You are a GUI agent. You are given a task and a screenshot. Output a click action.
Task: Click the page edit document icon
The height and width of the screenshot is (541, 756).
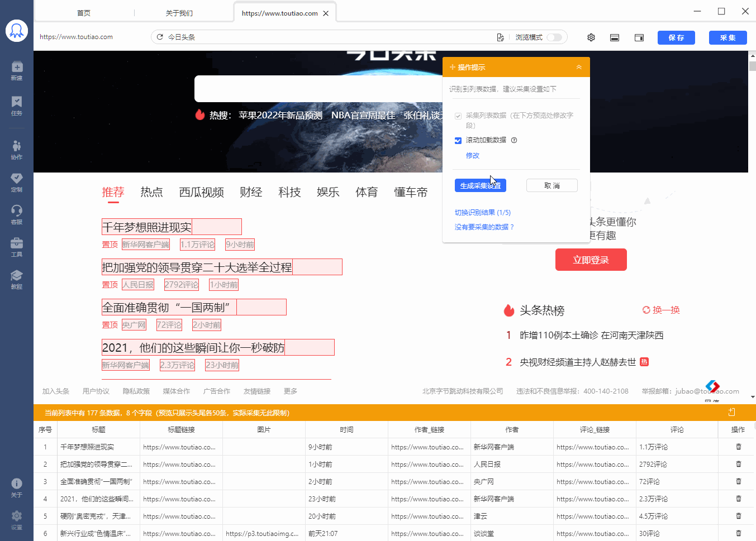click(x=500, y=37)
